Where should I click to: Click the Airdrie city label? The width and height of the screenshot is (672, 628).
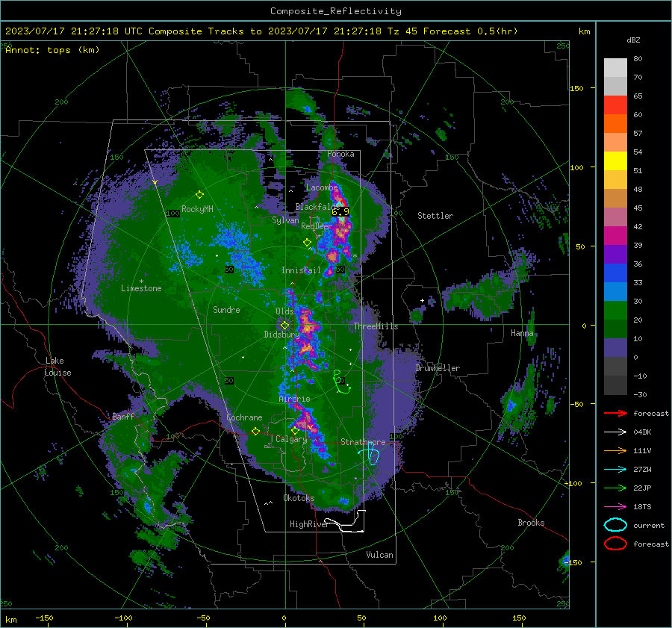294,399
